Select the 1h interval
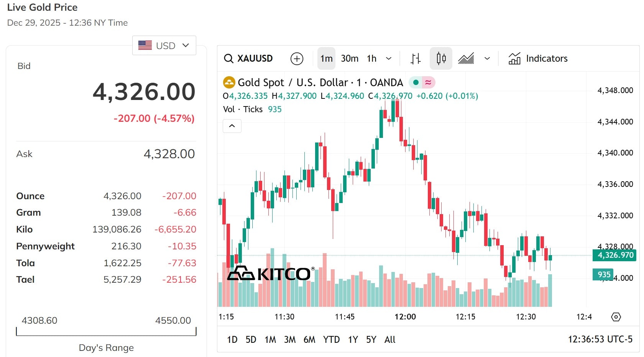Viewport: 644px width, 357px height. [371, 59]
